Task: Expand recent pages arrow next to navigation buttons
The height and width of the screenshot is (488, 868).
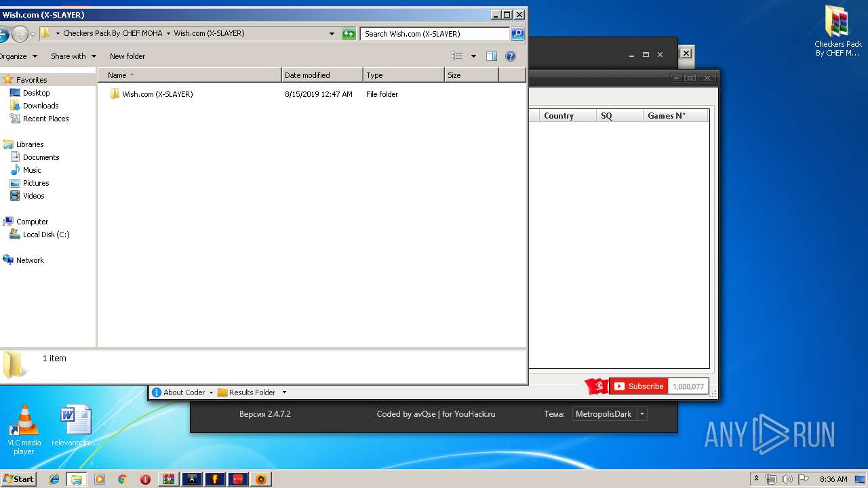Action: pyautogui.click(x=33, y=34)
